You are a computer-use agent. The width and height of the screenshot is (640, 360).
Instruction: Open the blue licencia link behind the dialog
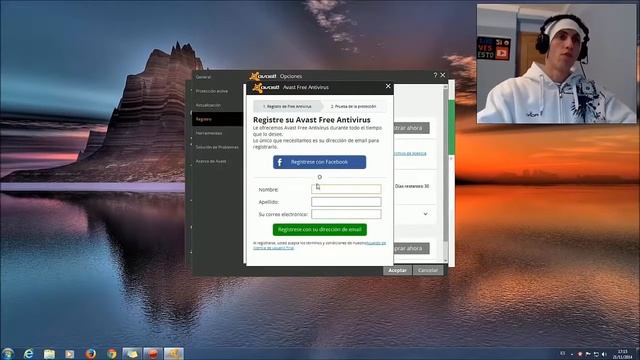coord(410,153)
